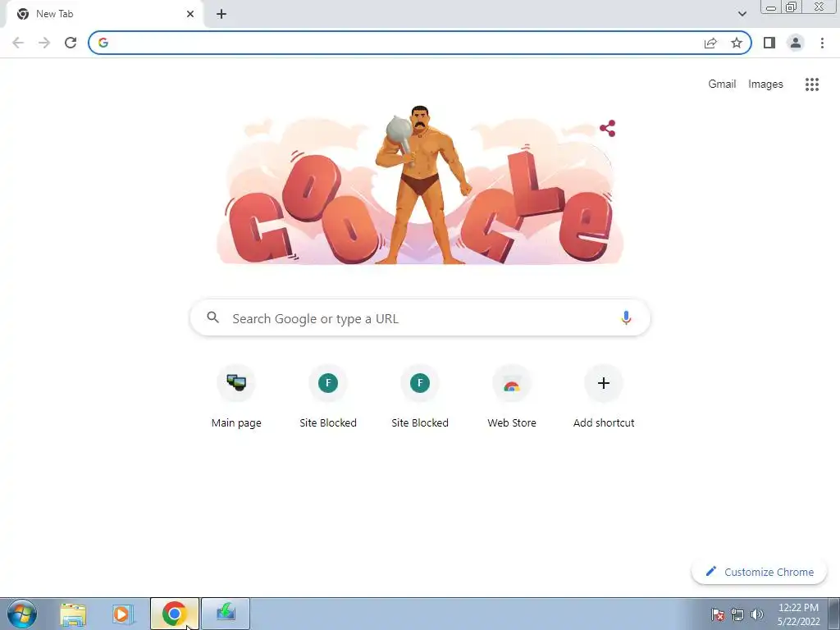Share the Google Doodle
This screenshot has height=630, width=840.
click(x=608, y=128)
